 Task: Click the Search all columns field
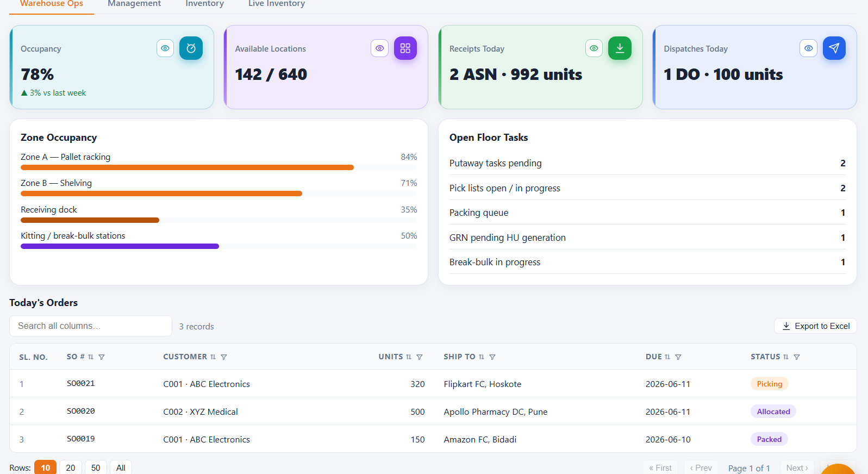click(91, 326)
